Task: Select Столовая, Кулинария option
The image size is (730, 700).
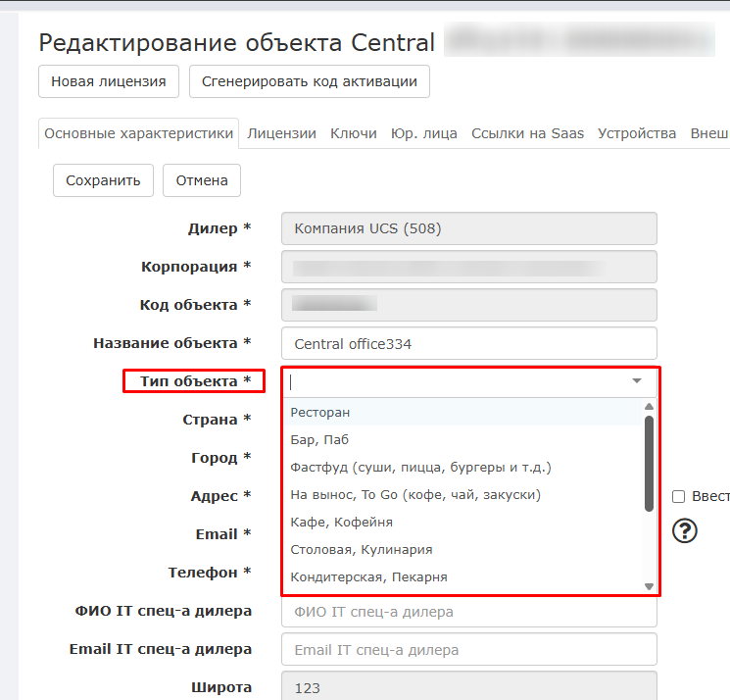Action: [x=362, y=550]
